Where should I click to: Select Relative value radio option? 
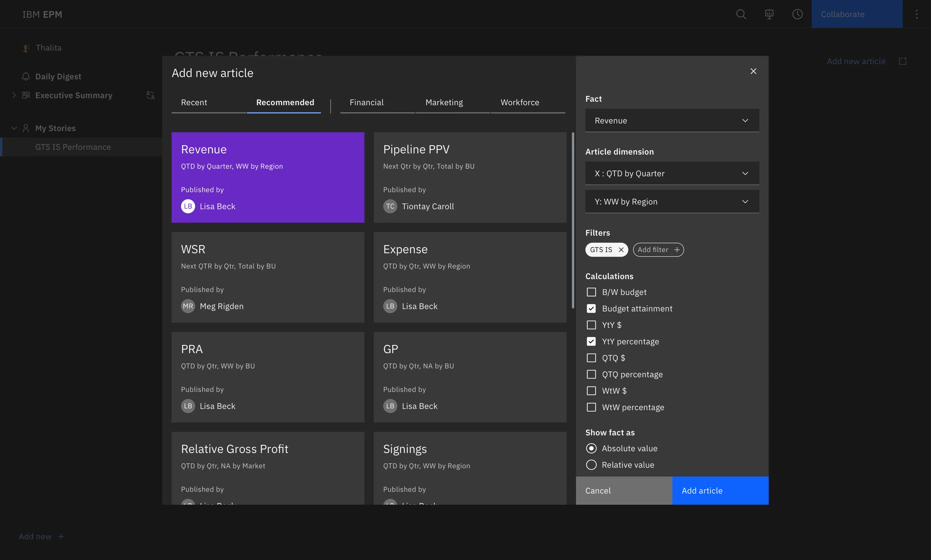[x=591, y=465]
